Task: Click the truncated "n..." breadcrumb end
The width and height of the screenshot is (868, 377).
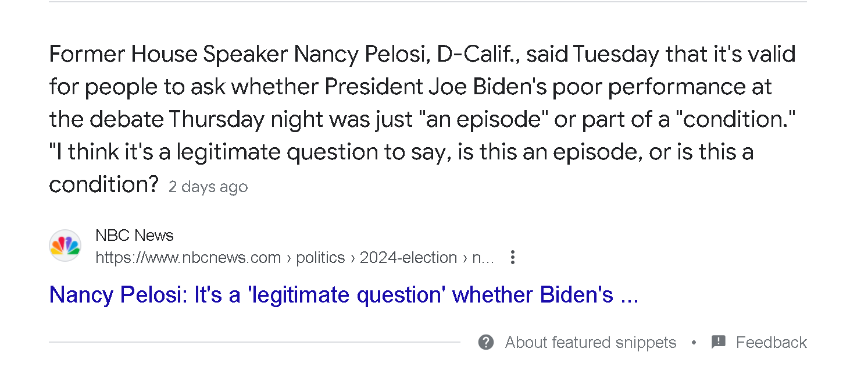Action: (x=483, y=257)
